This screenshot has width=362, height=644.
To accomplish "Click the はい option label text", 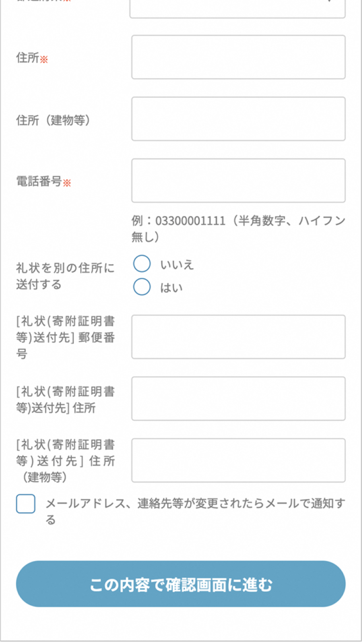I will click(171, 288).
